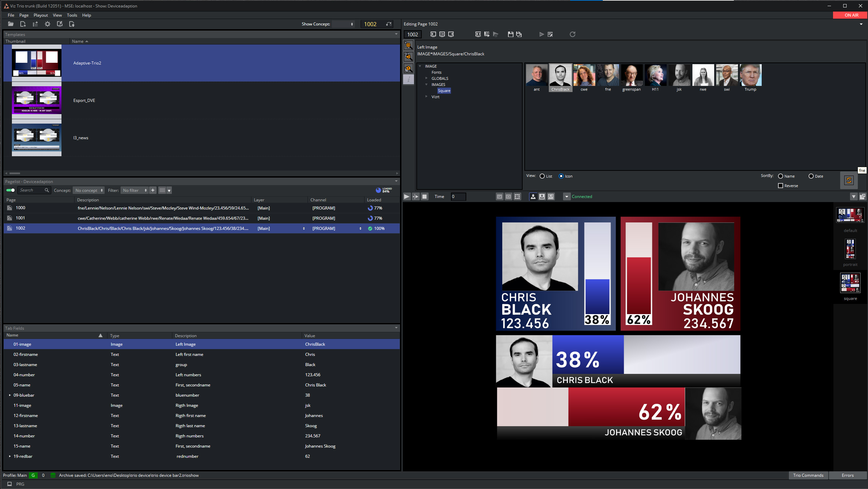Click the Trio Commands button
Image resolution: width=868 pixels, height=489 pixels.
click(x=808, y=475)
